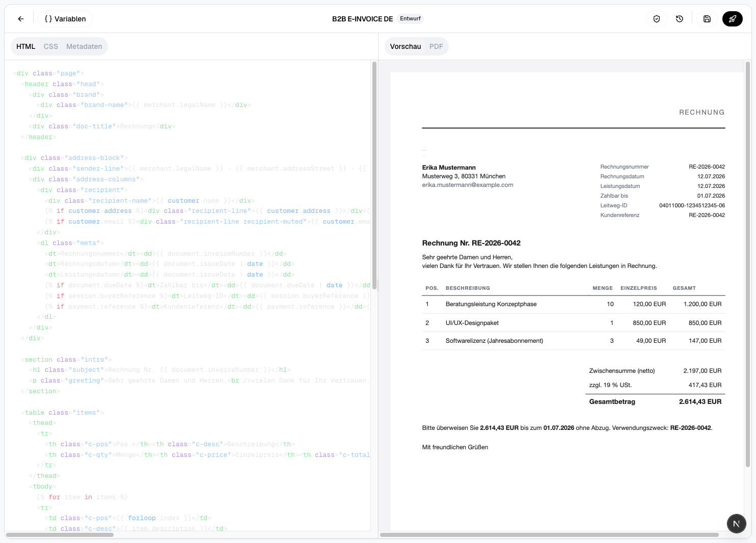
Task: Click the erika.mustermann@example.com email in preview
Action: pos(468,185)
